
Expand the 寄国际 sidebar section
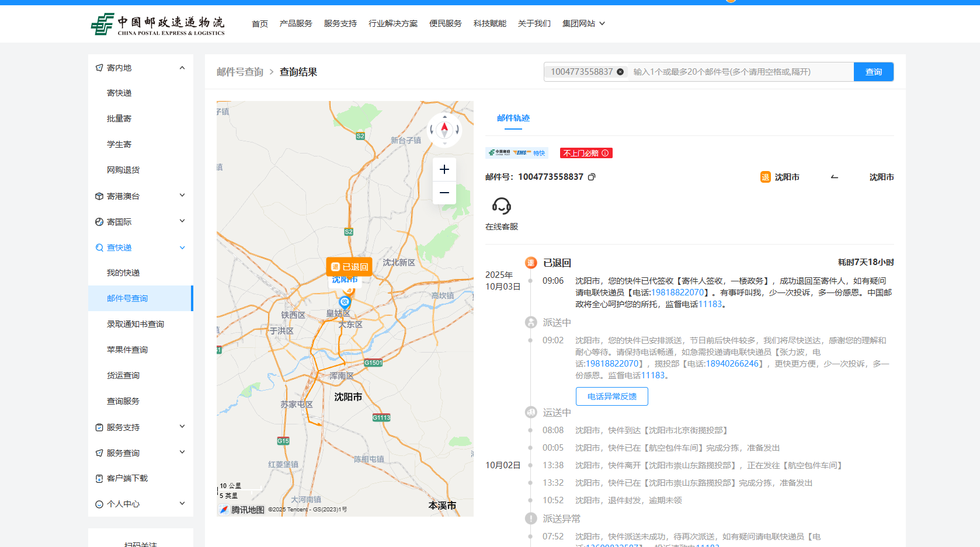182,221
